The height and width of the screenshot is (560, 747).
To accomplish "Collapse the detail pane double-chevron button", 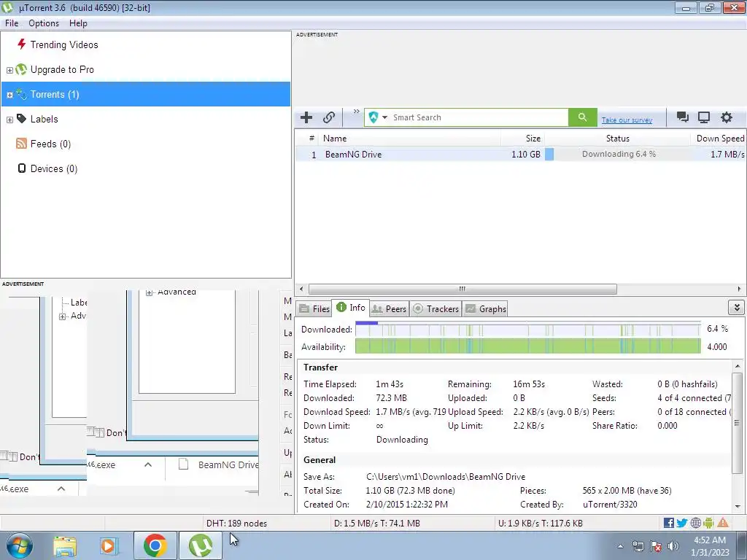I will [737, 308].
